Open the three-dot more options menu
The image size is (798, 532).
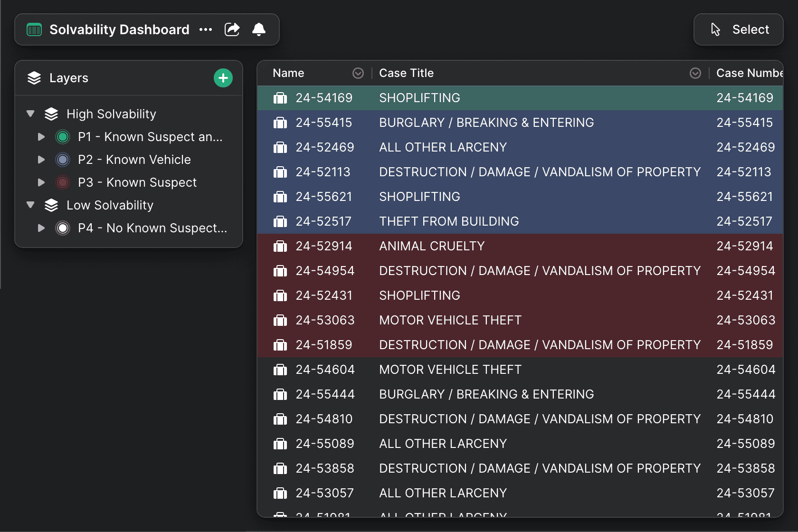(206, 29)
